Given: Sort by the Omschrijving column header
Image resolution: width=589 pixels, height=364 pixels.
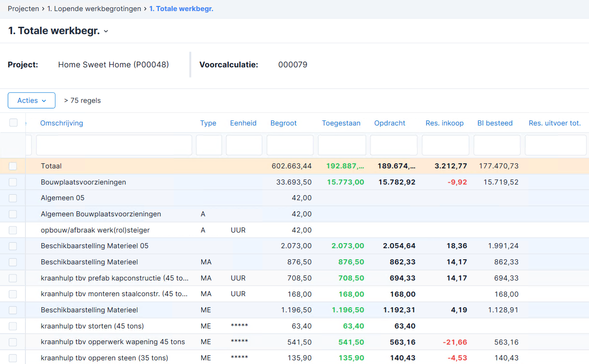Looking at the screenshot, I should [x=61, y=123].
